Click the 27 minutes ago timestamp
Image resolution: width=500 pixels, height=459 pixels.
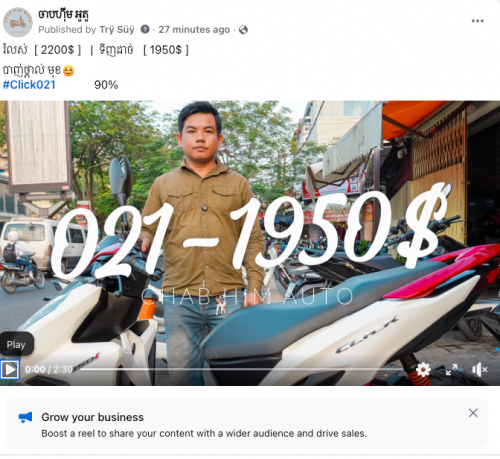tap(194, 30)
